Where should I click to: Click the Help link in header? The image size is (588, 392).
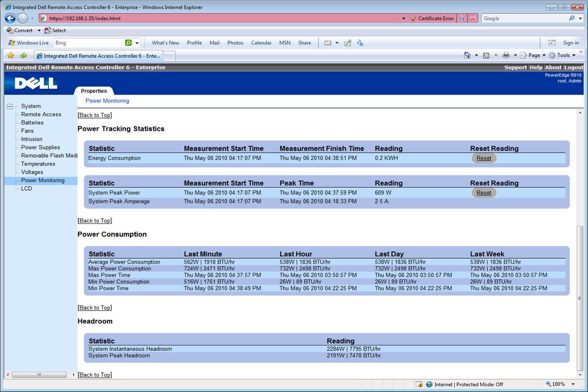tap(536, 68)
